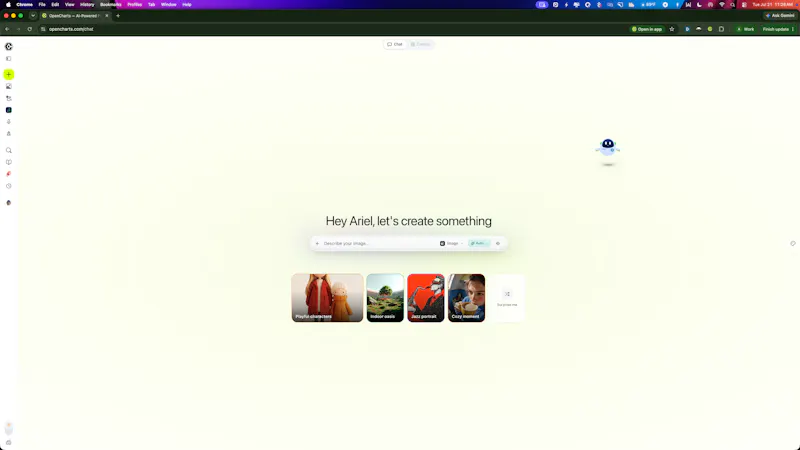Open a new Chrome tab with plus
This screenshot has width=800, height=450.
pos(118,16)
